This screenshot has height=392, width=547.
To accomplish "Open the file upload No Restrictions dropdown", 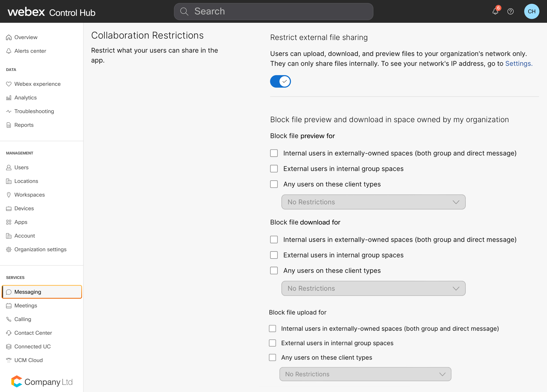I will pos(365,374).
